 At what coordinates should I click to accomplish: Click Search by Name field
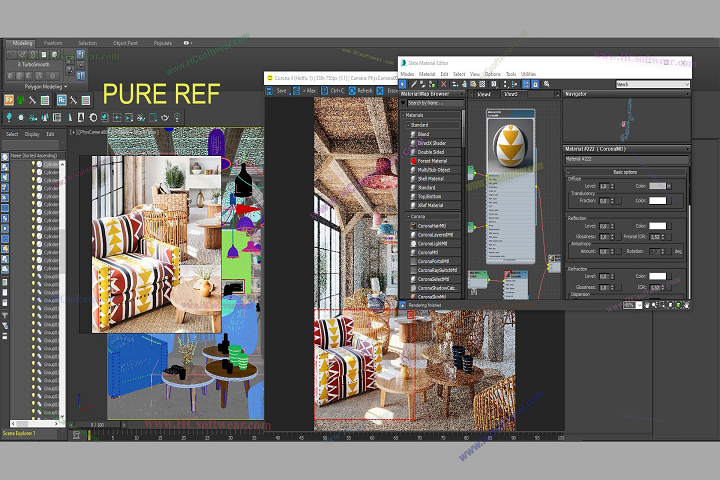(x=435, y=103)
